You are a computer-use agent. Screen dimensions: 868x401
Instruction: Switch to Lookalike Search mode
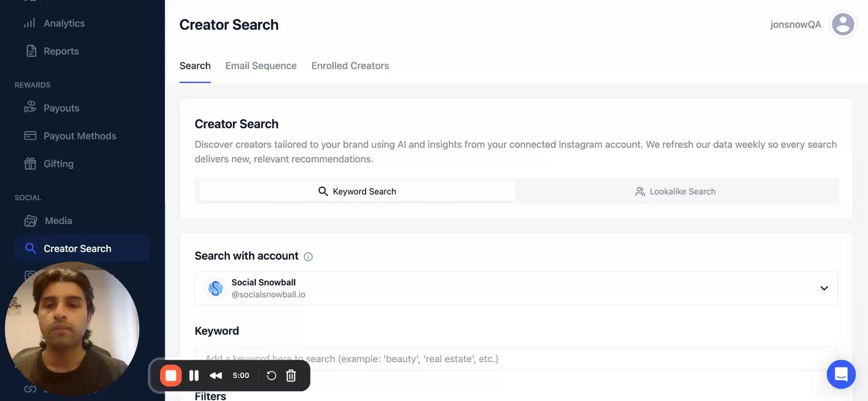point(675,192)
